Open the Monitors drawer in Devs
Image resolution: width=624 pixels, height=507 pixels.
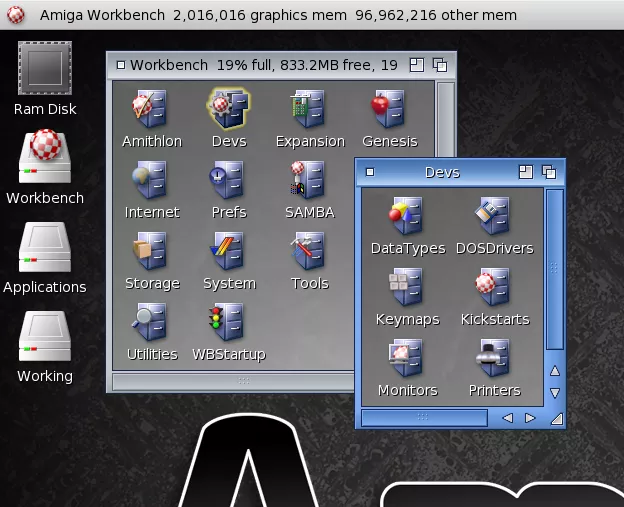pyautogui.click(x=407, y=358)
